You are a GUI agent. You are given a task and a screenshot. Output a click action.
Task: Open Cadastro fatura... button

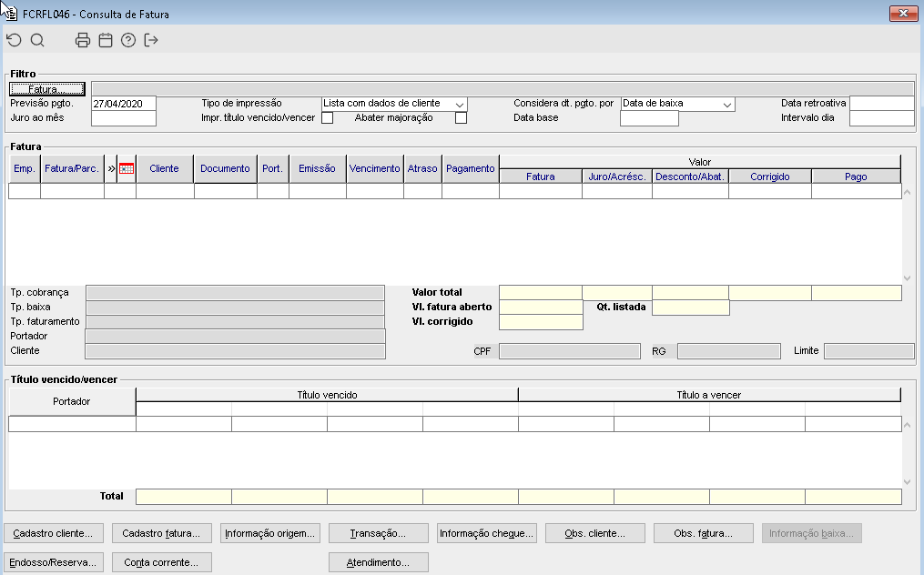pos(161,533)
